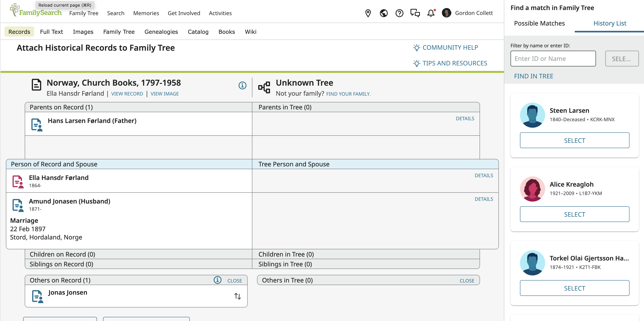Close the Others in Tree section
This screenshot has height=321, width=644.
[467, 281]
